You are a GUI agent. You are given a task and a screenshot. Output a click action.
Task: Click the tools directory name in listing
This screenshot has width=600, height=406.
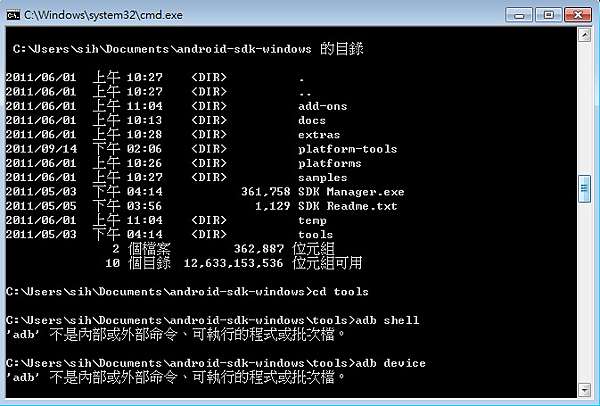[316, 235]
